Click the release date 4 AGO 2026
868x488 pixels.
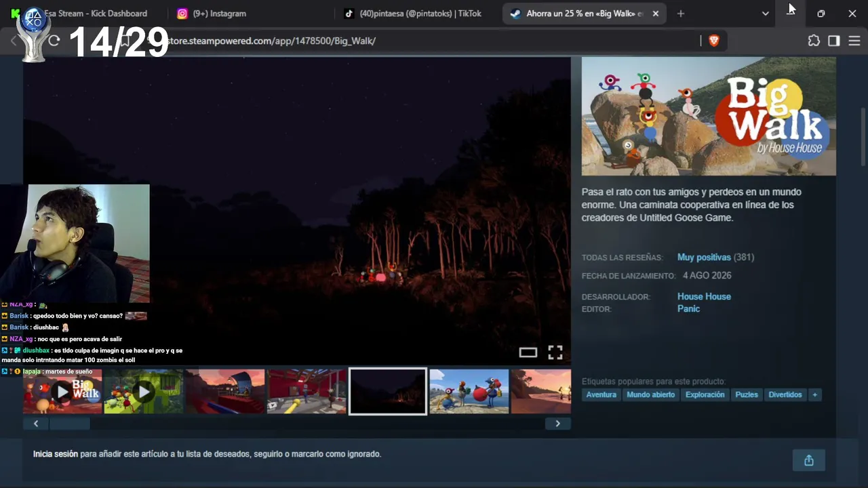[x=707, y=276]
